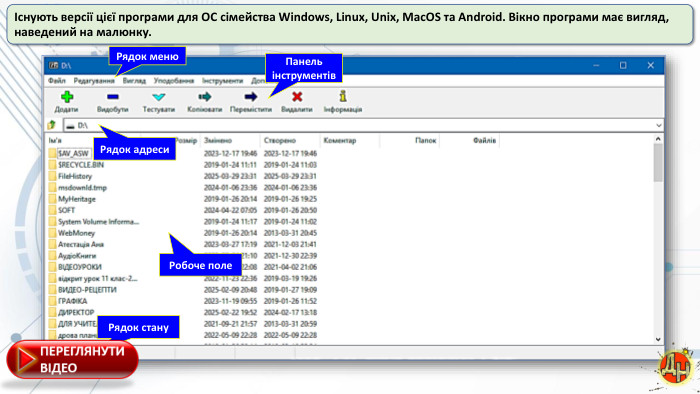Sort by the Файлів column header

[x=484, y=141]
